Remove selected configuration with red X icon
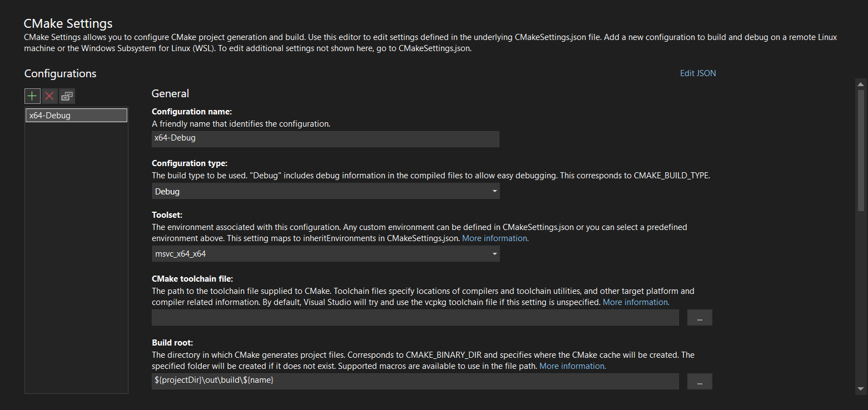868x410 pixels. click(49, 96)
